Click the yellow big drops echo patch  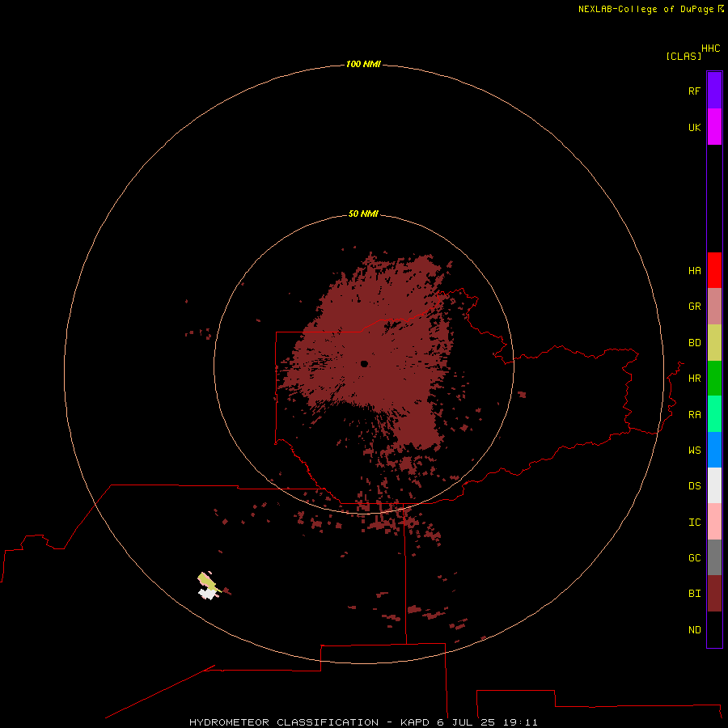pos(208,582)
